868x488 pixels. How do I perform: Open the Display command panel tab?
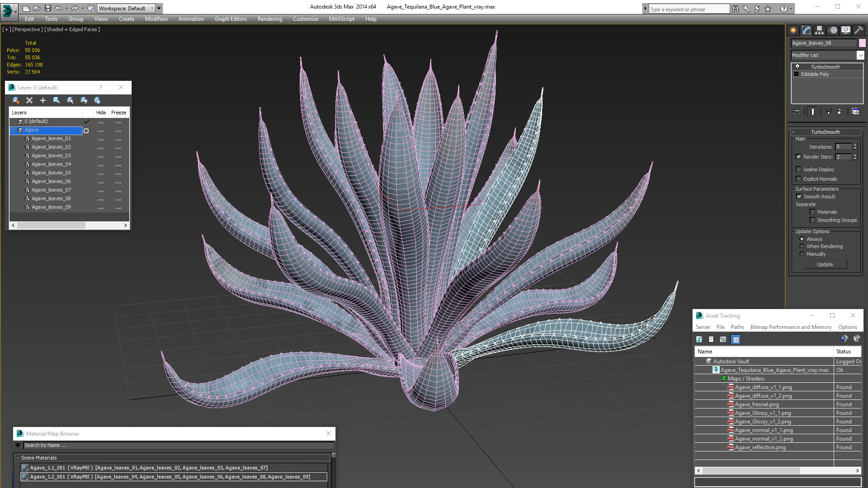tap(846, 30)
